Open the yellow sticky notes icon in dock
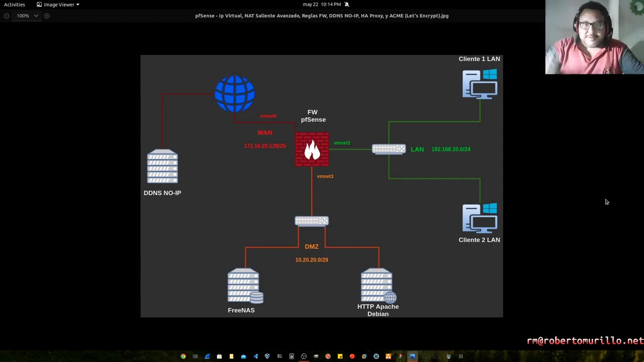This screenshot has height=362, width=644. (x=340, y=356)
